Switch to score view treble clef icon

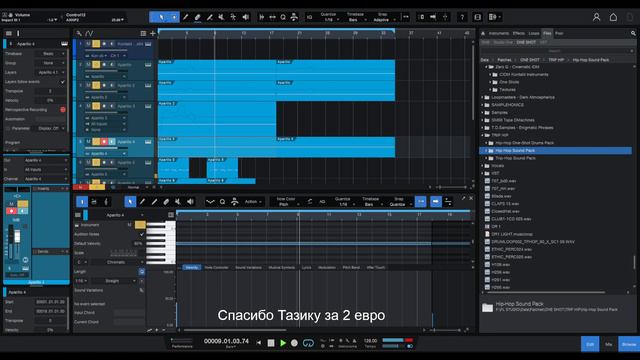pyautogui.click(x=106, y=202)
